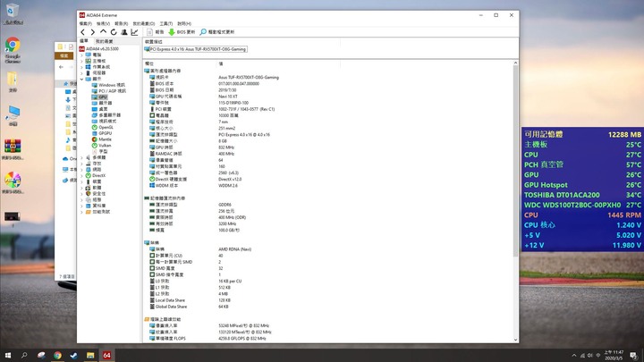Image resolution: width=644 pixels, height=362 pixels.
Task: Expand the DirectX tree node
Action: (81, 176)
